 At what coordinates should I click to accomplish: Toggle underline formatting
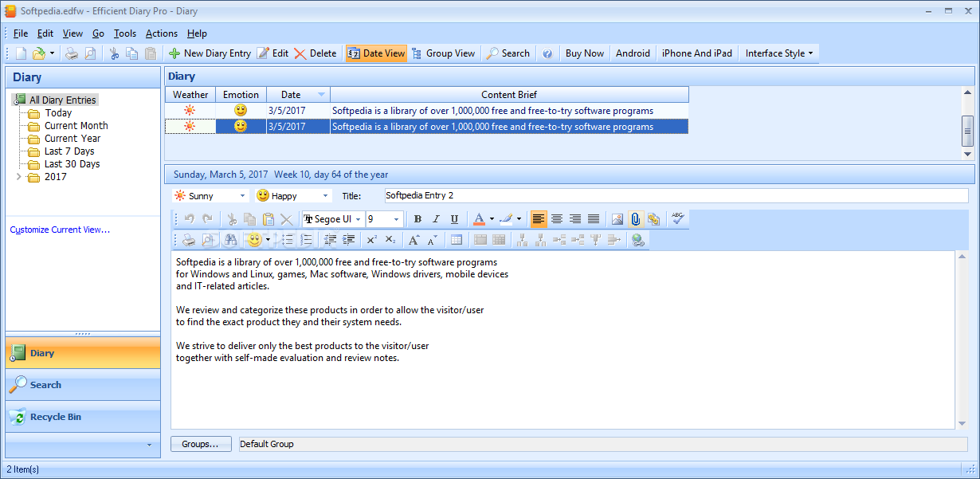pyautogui.click(x=454, y=219)
